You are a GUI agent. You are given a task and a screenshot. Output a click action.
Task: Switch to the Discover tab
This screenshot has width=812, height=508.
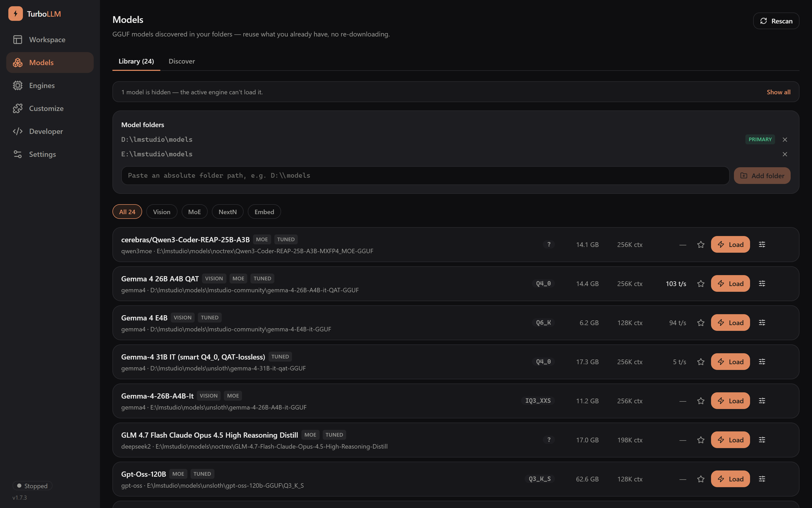coord(181,61)
